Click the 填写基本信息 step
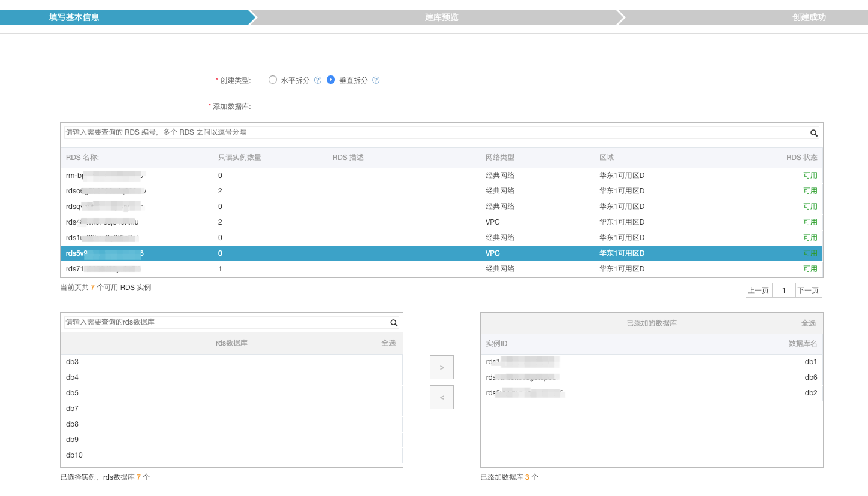 (74, 17)
